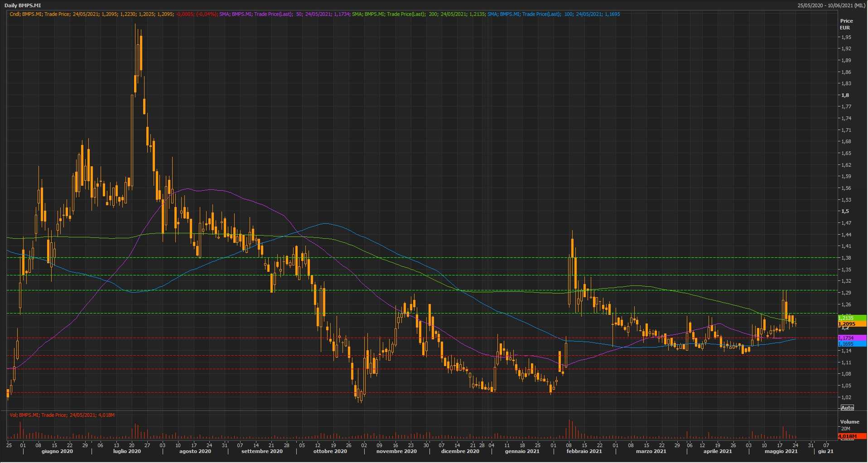Image resolution: width=868 pixels, height=463 pixels.
Task: Select the magenta 1,1734 SMA 50 price tag
Action: 851,338
